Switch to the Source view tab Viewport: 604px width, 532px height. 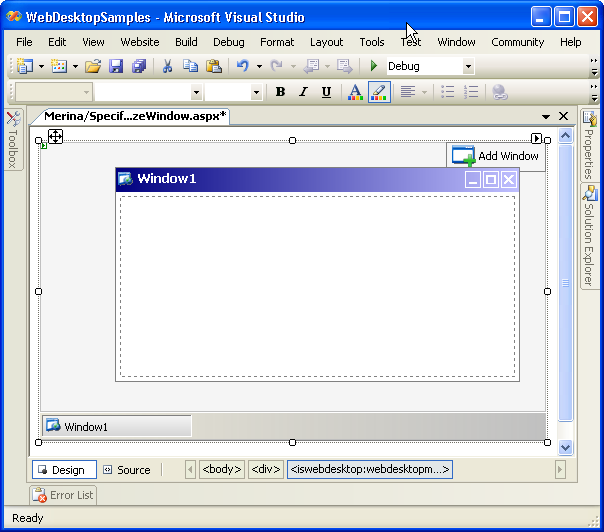coord(126,470)
